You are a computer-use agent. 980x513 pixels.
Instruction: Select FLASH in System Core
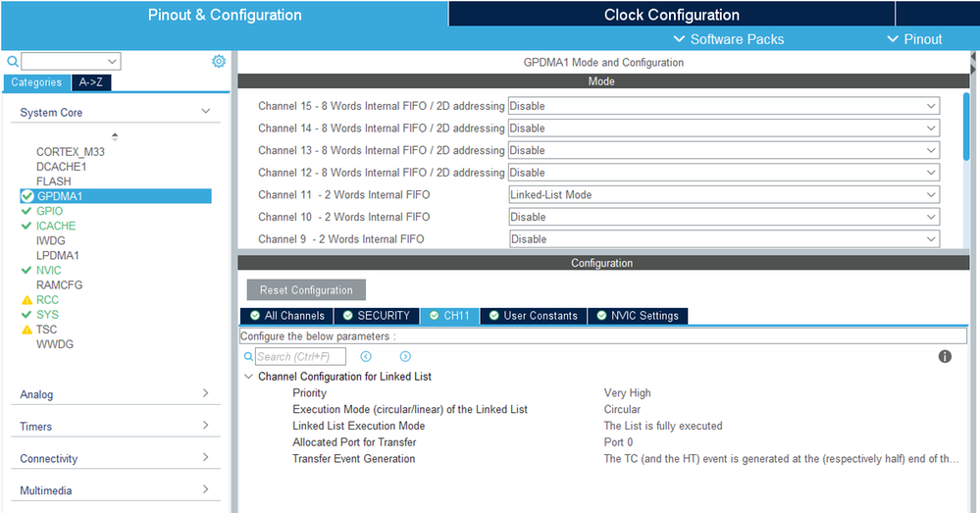[x=54, y=181]
